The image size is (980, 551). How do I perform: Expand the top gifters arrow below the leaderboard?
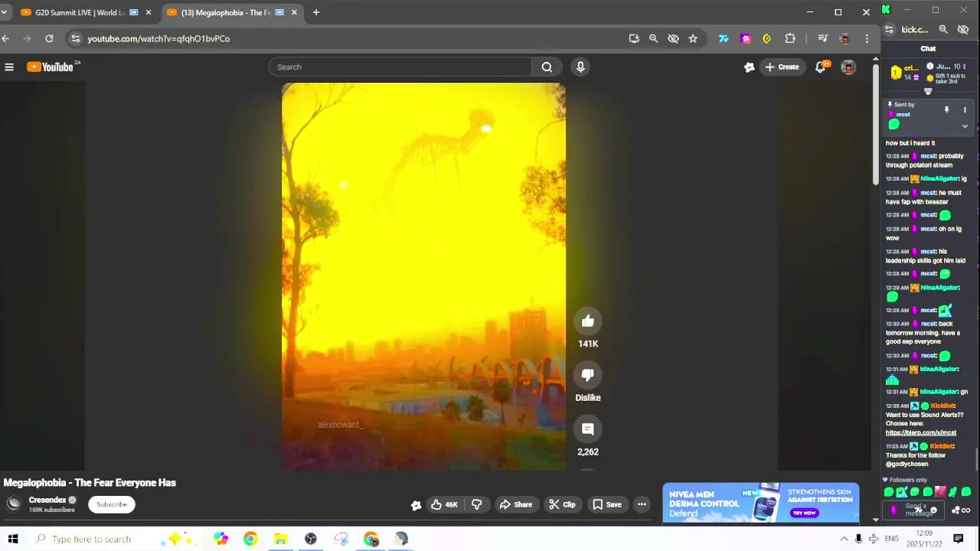click(928, 92)
